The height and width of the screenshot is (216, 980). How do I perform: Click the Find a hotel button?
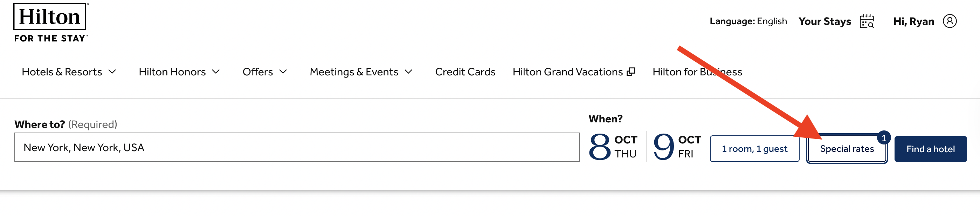[x=930, y=149]
